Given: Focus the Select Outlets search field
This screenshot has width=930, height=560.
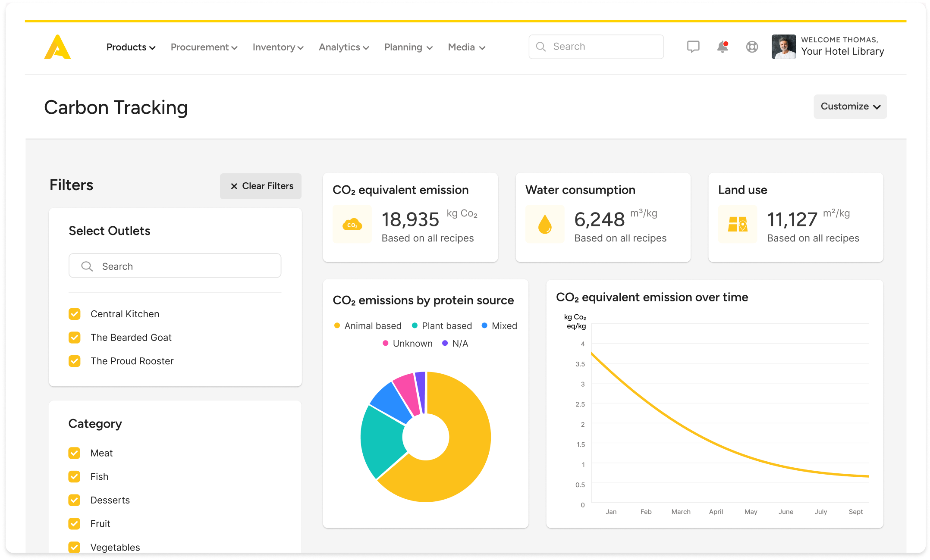Looking at the screenshot, I should click(175, 266).
